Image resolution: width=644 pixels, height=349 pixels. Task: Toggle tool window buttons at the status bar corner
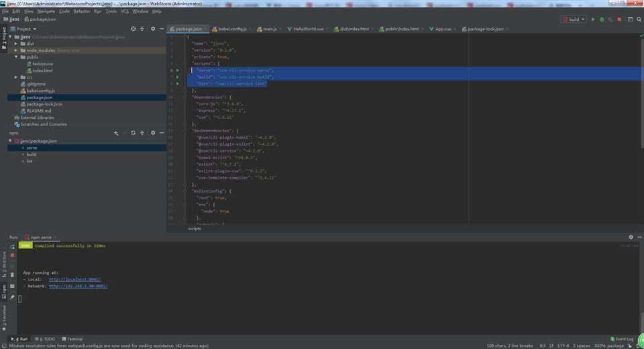pos(4,346)
